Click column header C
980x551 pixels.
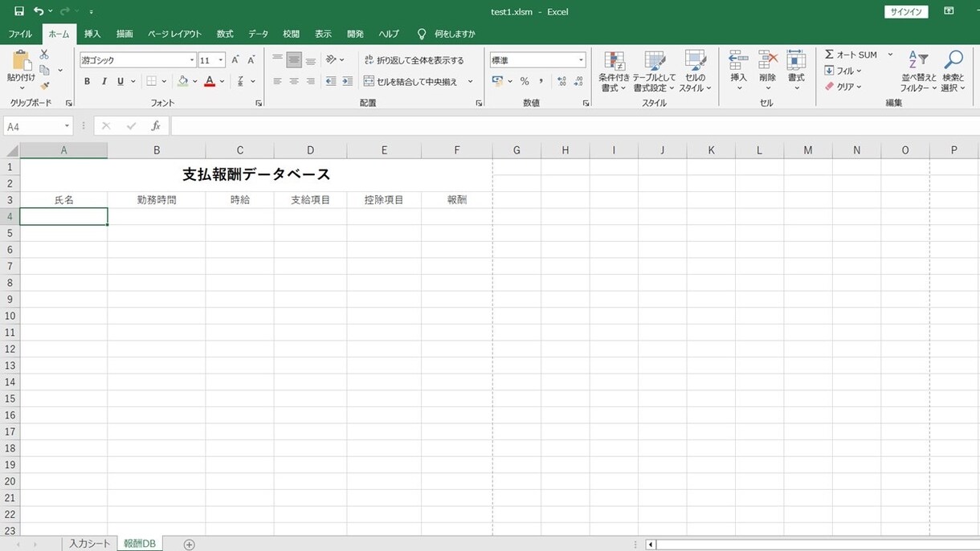tap(239, 150)
